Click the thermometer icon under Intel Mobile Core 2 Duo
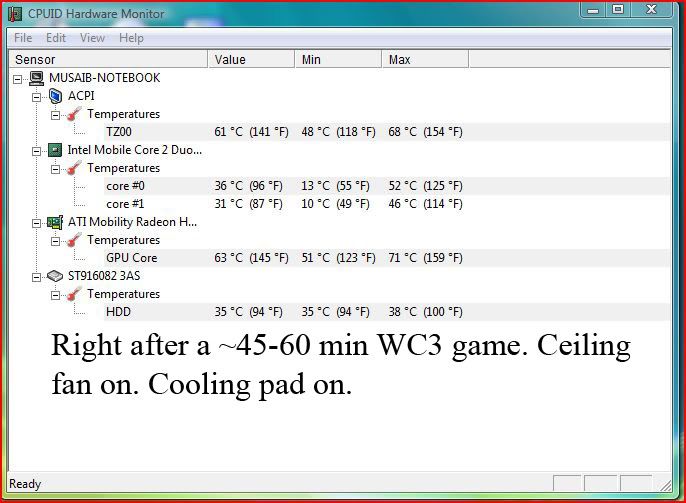The width and height of the screenshot is (686, 503). [x=74, y=168]
